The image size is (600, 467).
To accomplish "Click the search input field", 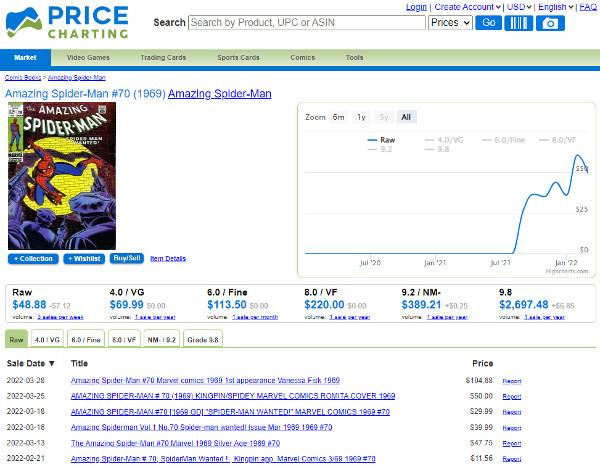I will 307,23.
